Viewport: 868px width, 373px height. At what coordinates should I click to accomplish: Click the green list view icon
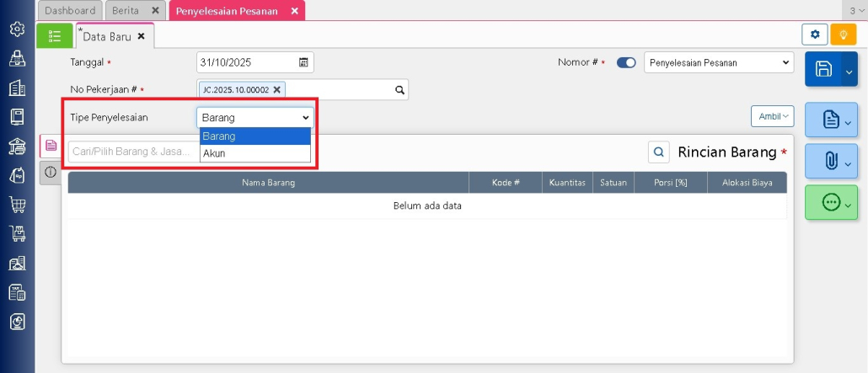55,35
